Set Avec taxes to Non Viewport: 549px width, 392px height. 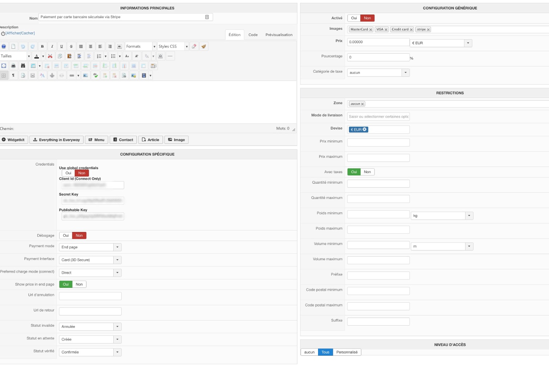coord(367,172)
